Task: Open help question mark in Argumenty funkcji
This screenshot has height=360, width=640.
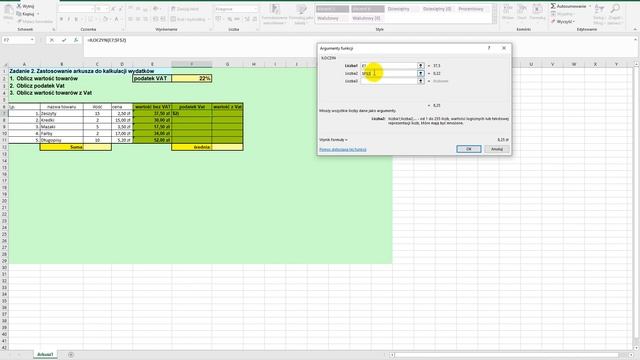Action: [x=489, y=48]
